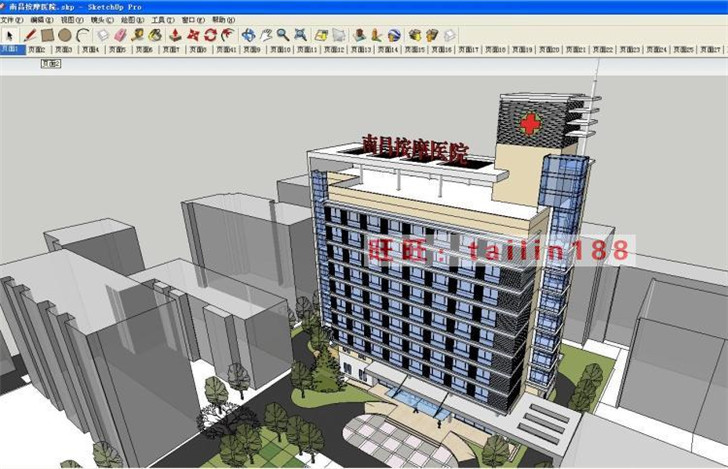Click the greyed Toggle Terrain icon
Viewport: 728px width, 469px height.
339,35
